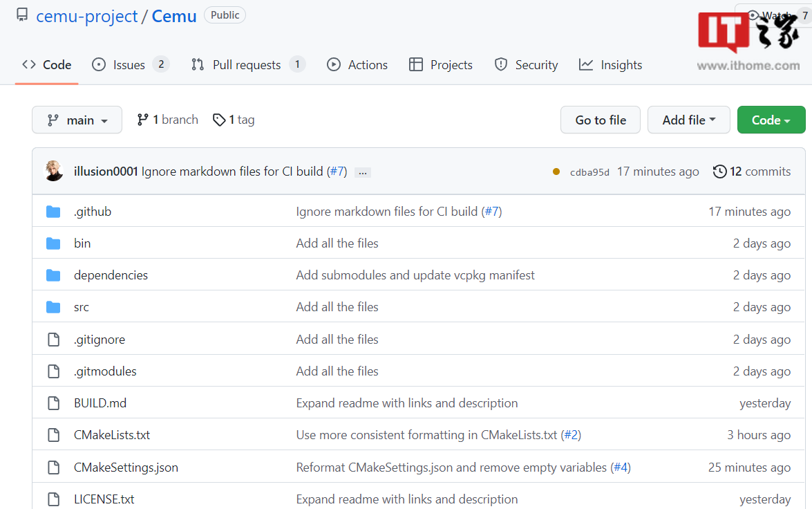812x509 pixels.
Task: Open the CMakeSettings.json file
Action: tap(126, 468)
